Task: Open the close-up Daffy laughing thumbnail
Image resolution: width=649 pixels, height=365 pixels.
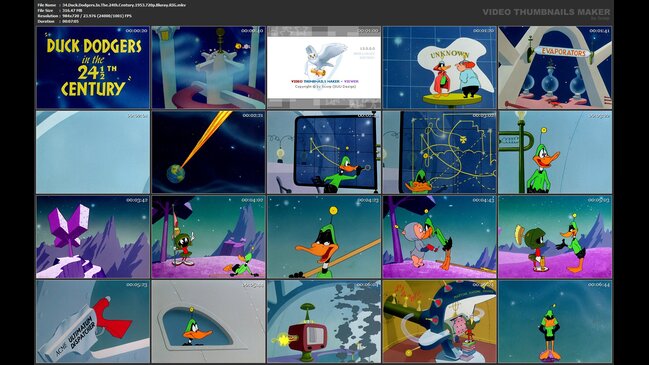Action: pyautogui.click(x=324, y=237)
